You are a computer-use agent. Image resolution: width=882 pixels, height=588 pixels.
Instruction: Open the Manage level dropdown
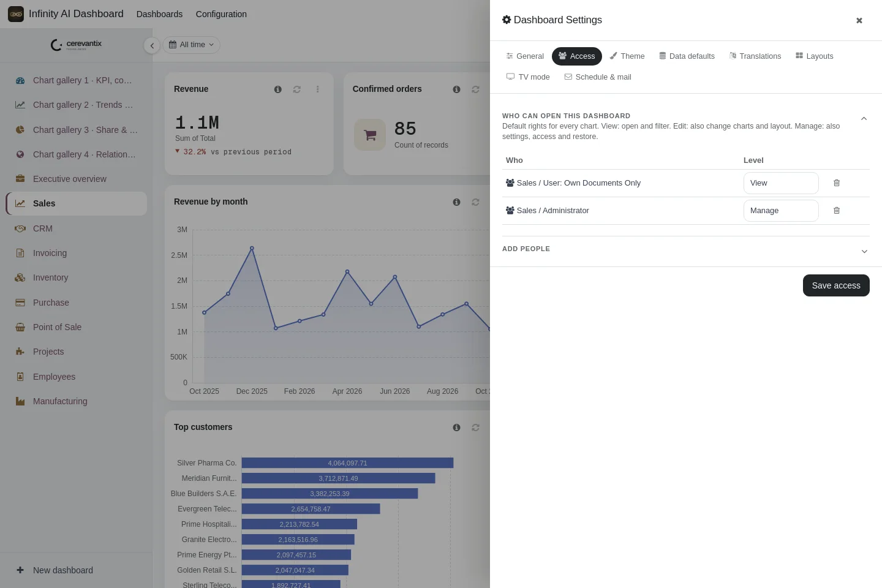(781, 211)
